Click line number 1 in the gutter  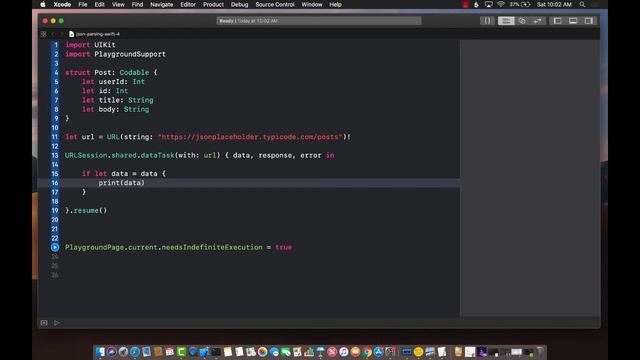[56, 45]
